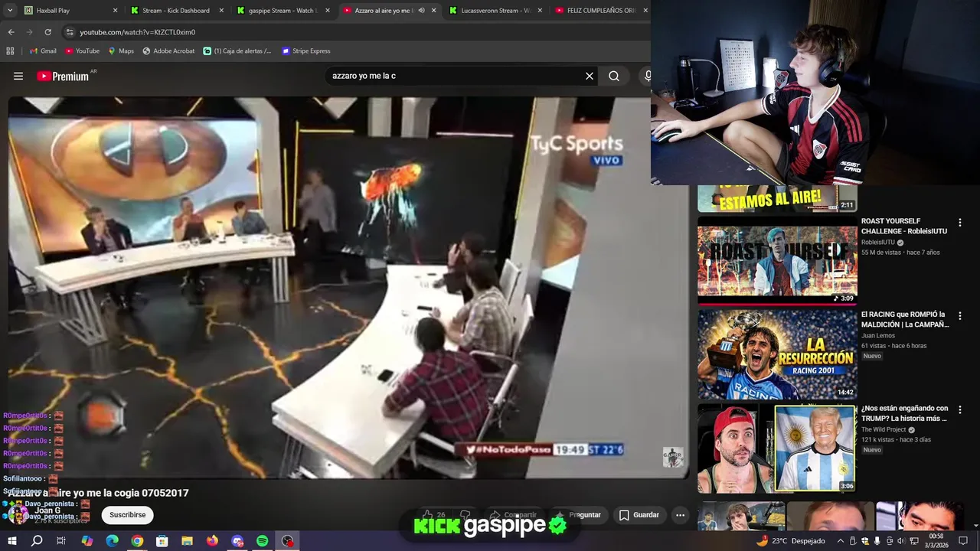Open options menu for TRUMP video
Image resolution: width=980 pixels, height=551 pixels.
pos(959,409)
